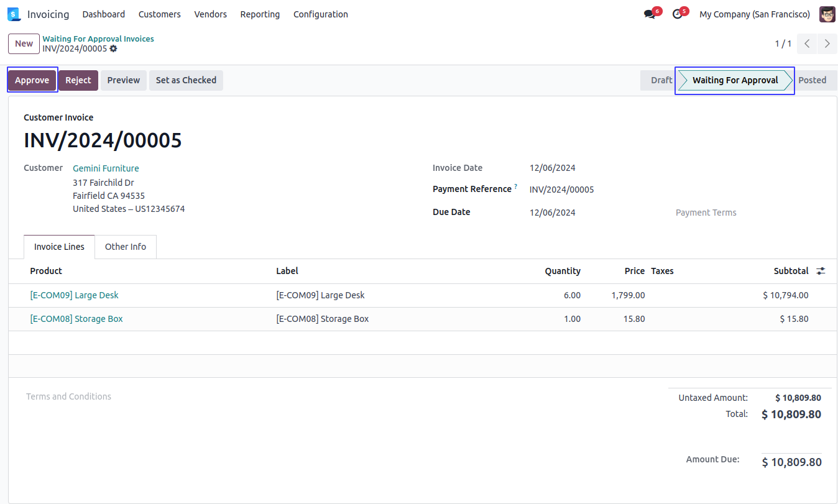Go to next record arrow
838x504 pixels.
(x=827, y=44)
